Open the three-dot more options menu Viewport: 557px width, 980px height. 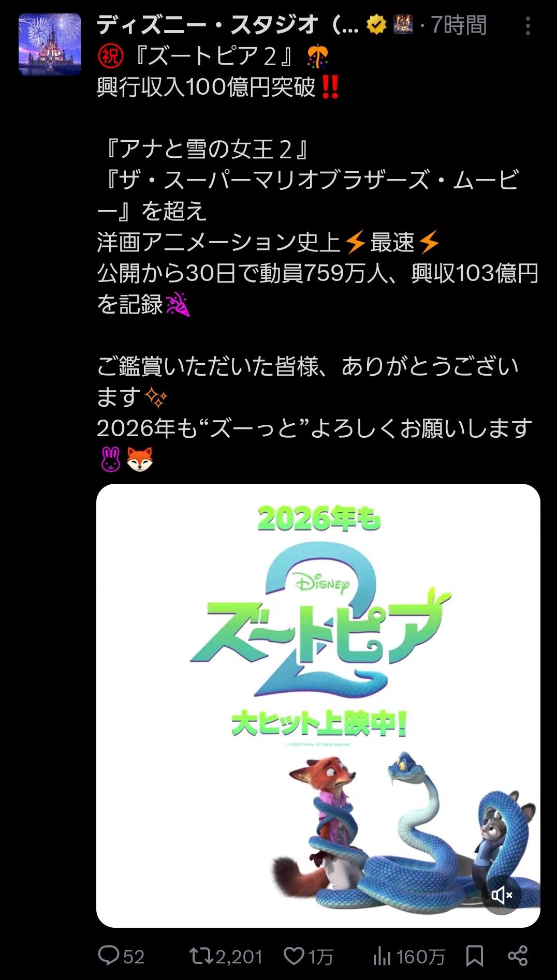(527, 25)
